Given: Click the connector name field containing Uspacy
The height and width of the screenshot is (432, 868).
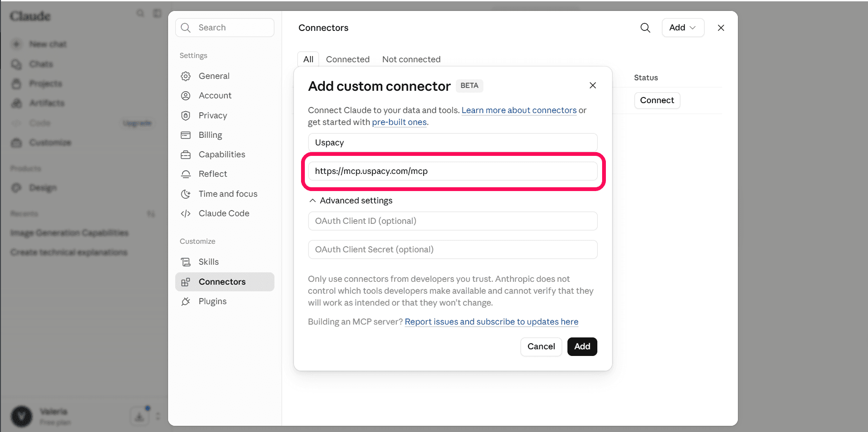Looking at the screenshot, I should [x=453, y=143].
